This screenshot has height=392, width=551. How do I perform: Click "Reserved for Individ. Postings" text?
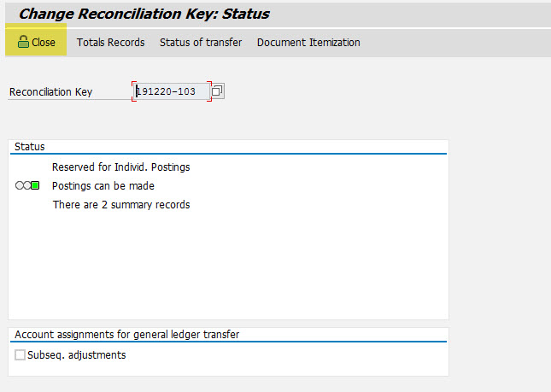coord(120,167)
